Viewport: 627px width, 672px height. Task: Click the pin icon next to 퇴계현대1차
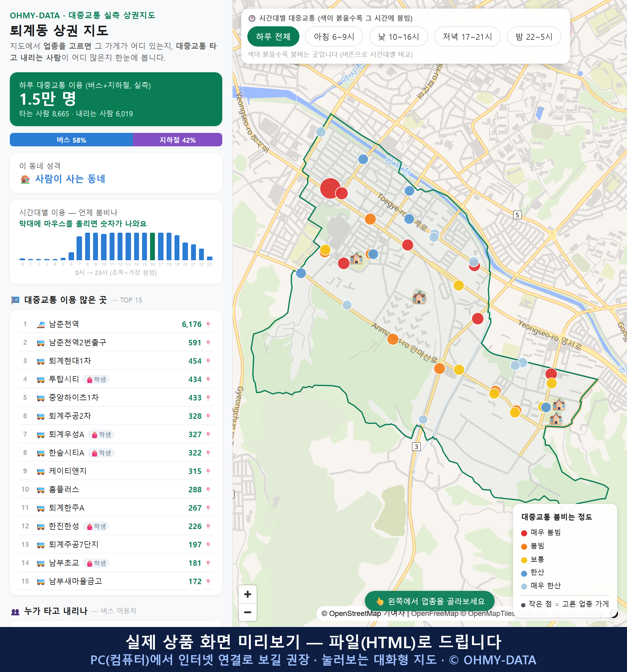[208, 361]
